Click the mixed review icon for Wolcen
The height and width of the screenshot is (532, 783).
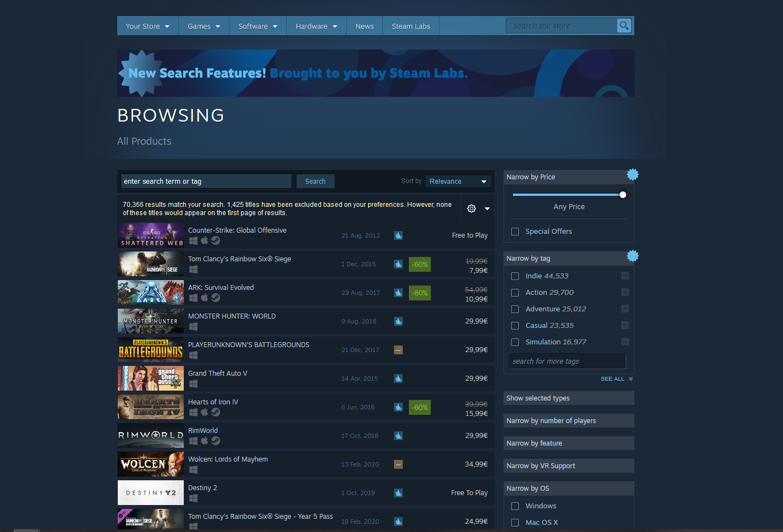(x=398, y=464)
